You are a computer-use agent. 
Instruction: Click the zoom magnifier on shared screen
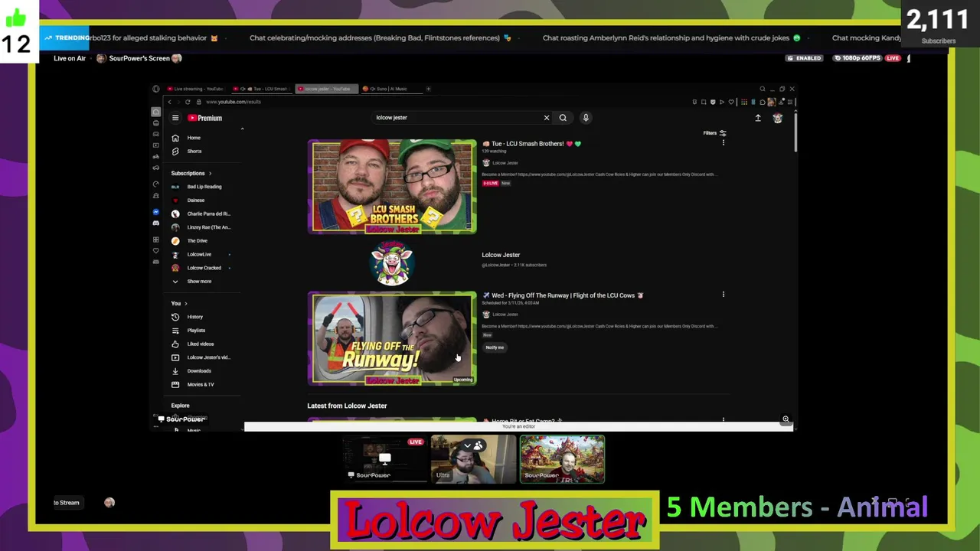pos(786,419)
